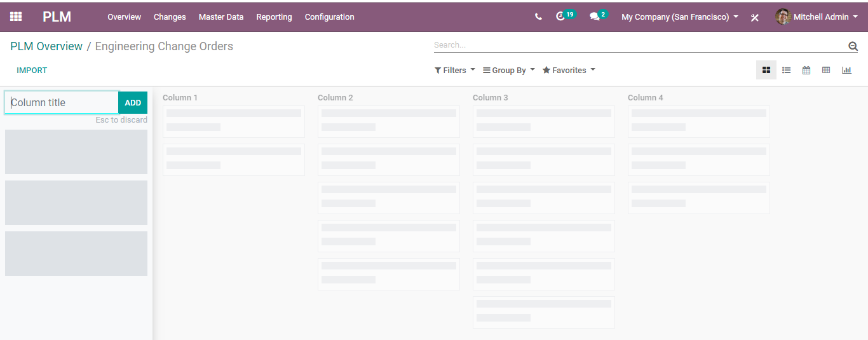Switch to Calendar view icon
868x340 pixels.
pyautogui.click(x=806, y=70)
